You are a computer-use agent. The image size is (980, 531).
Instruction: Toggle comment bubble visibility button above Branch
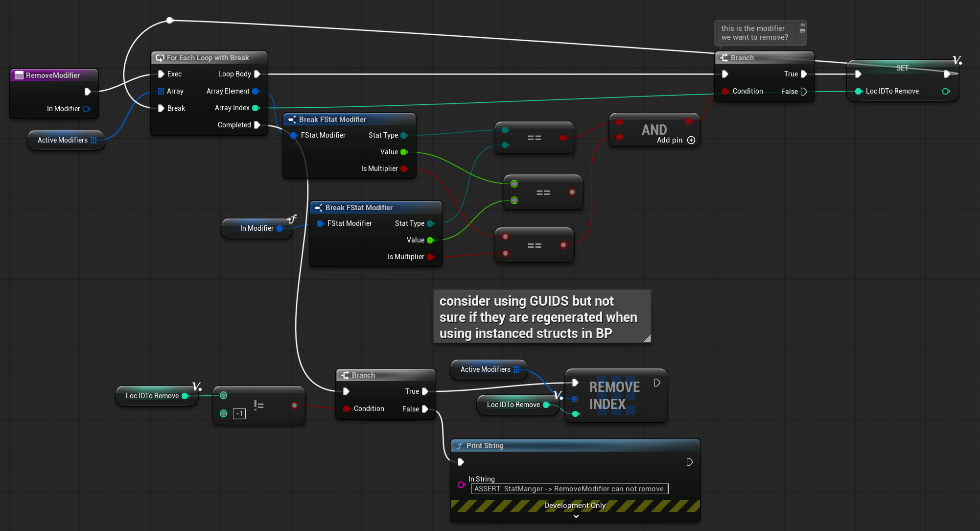(802, 31)
